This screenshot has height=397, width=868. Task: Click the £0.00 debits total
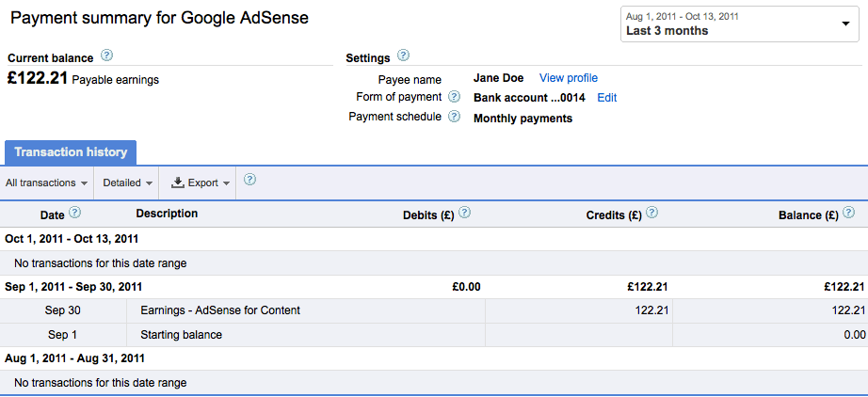click(x=467, y=287)
